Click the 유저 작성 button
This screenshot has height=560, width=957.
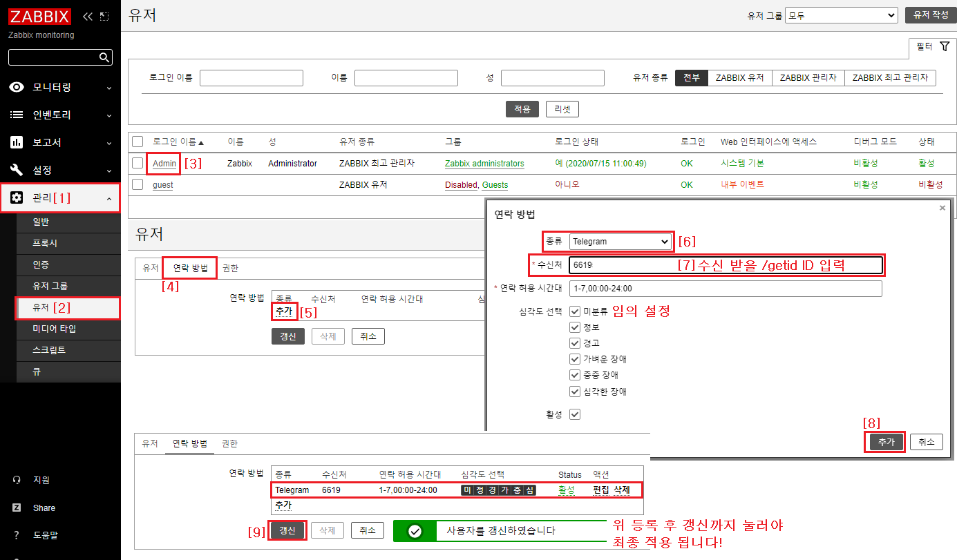[931, 15]
